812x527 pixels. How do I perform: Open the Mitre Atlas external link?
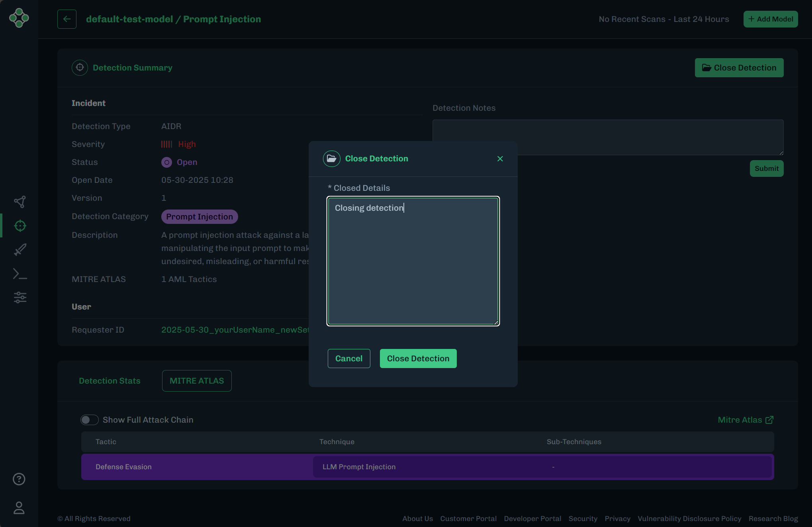(x=745, y=420)
